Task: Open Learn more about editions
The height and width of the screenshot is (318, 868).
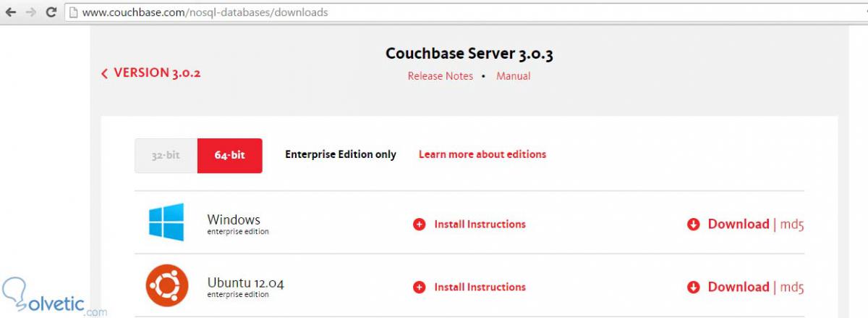Action: (x=482, y=154)
